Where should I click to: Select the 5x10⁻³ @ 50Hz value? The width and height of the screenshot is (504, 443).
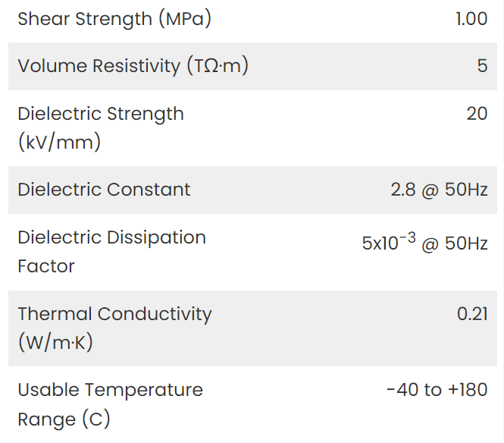coord(425,242)
